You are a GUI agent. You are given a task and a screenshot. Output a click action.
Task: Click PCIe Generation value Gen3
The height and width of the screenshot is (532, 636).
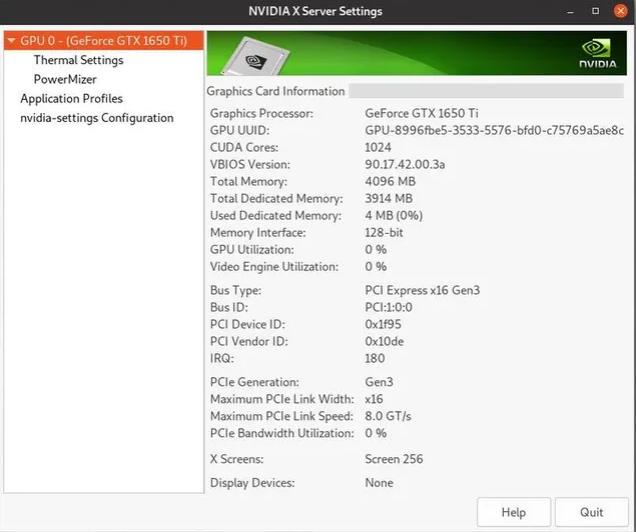379,382
